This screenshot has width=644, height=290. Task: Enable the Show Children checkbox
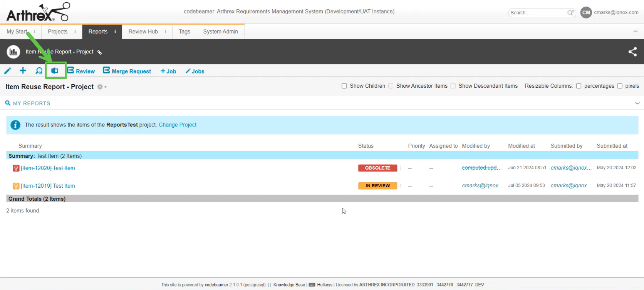pyautogui.click(x=344, y=86)
